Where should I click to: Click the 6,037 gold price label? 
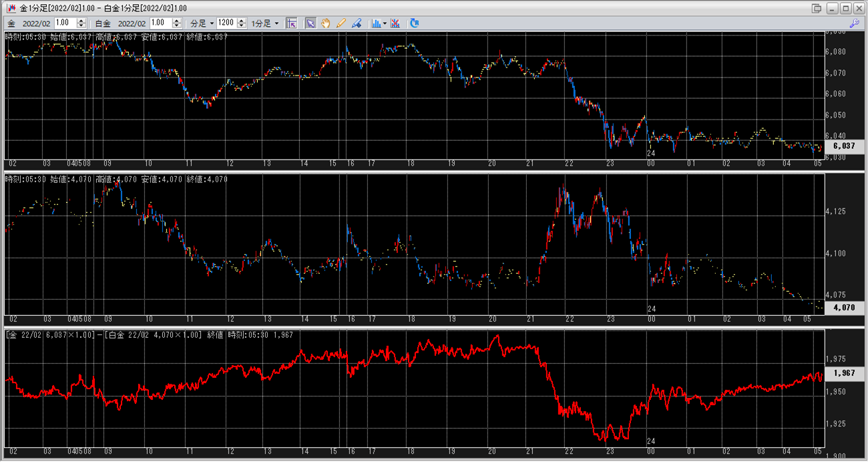839,146
